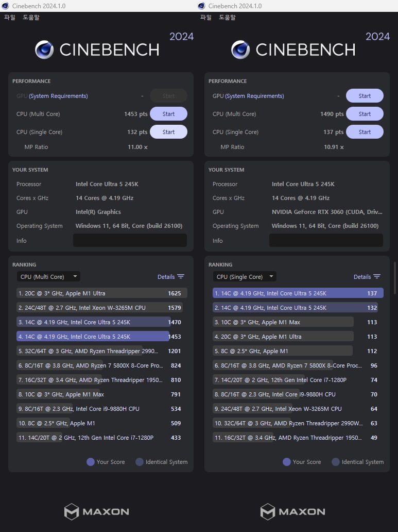This screenshot has height=532, width=398.
Task: Click Identical System legend dot in right window
Action: point(336,462)
